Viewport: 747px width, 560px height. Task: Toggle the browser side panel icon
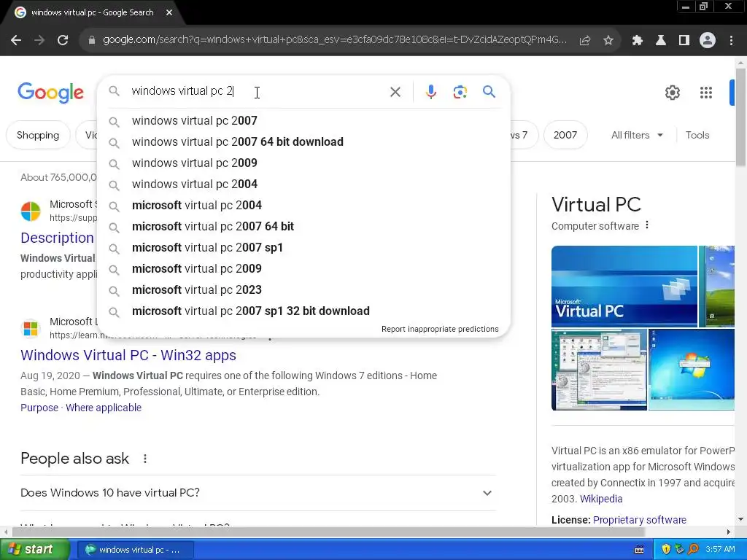tap(684, 41)
